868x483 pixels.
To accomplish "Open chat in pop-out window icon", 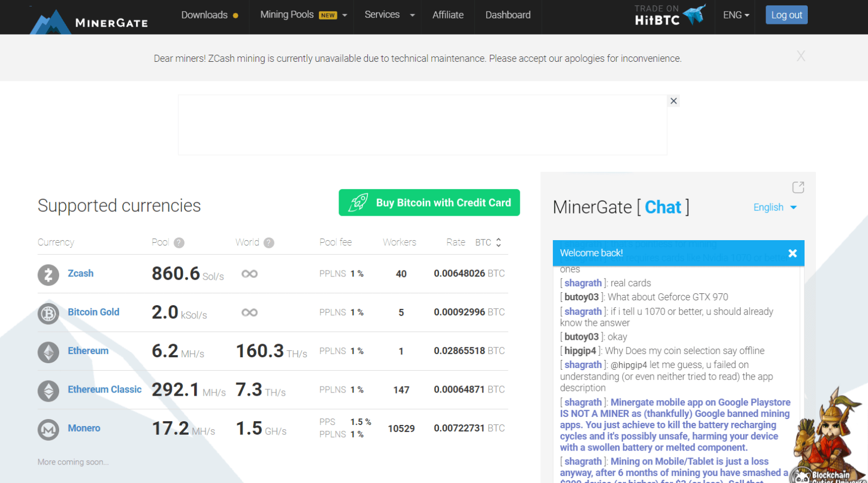I will click(798, 188).
